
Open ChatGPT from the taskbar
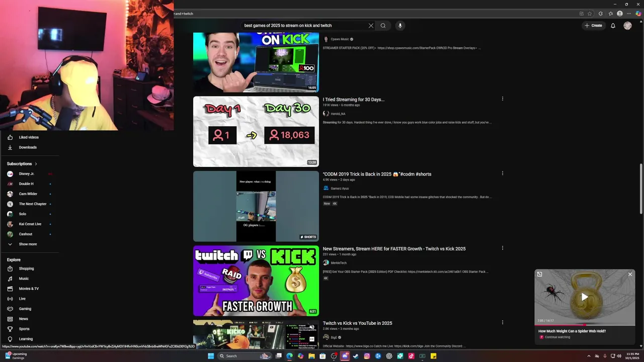389,356
